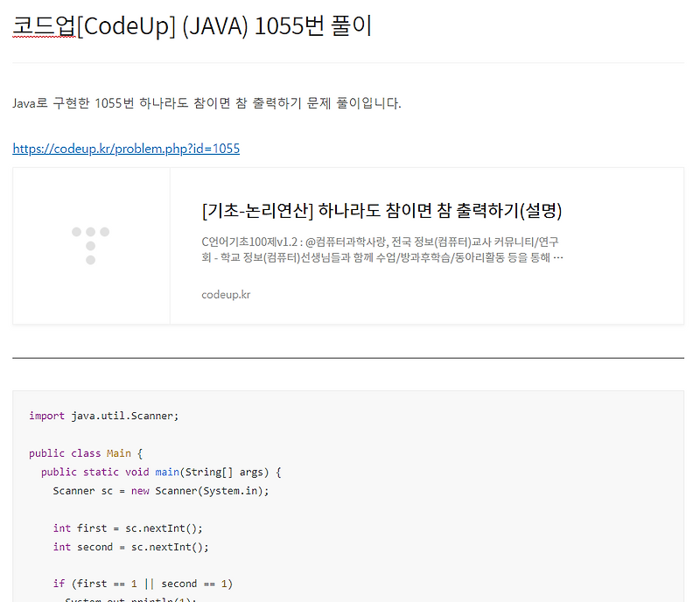Click the codeup.kr source label on the card
The height and width of the screenshot is (602, 700).
click(x=226, y=295)
